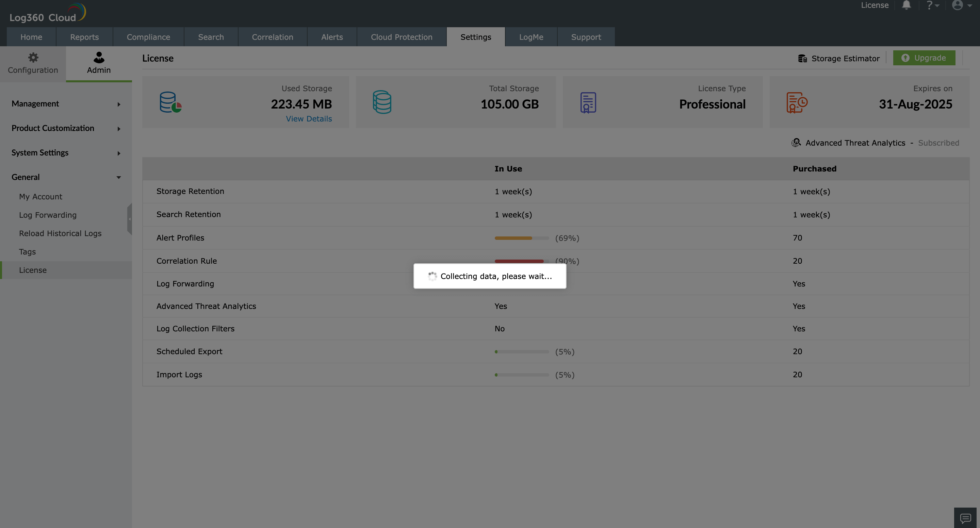Viewport: 980px width, 528px height.
Task: Click the user profile icon
Action: (x=958, y=5)
